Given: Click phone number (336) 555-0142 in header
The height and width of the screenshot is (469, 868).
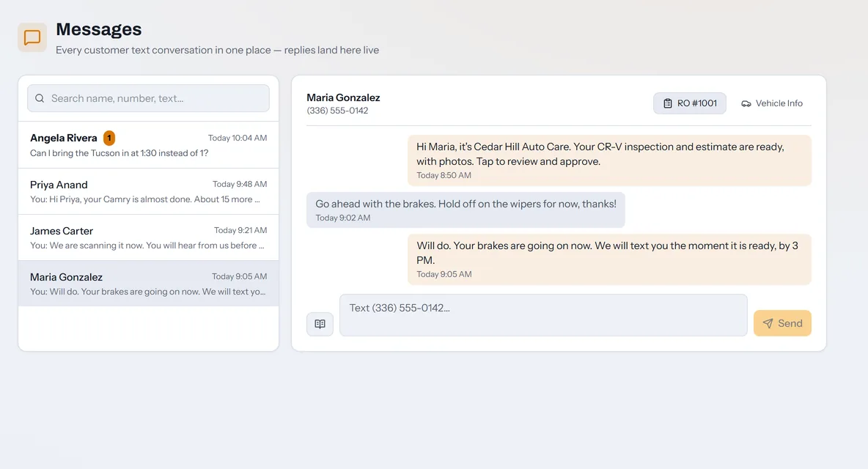Looking at the screenshot, I should [x=337, y=111].
